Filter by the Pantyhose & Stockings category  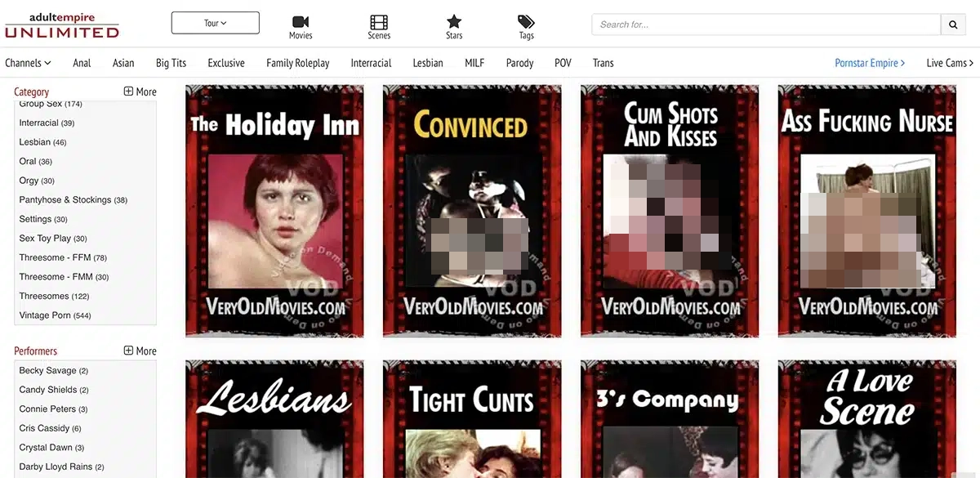coord(73,200)
